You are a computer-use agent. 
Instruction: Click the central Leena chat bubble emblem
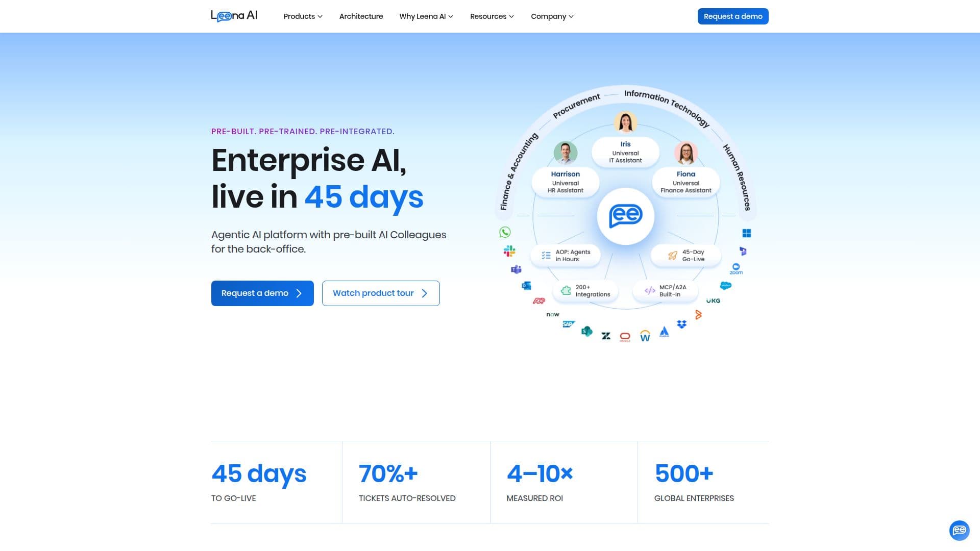click(626, 216)
